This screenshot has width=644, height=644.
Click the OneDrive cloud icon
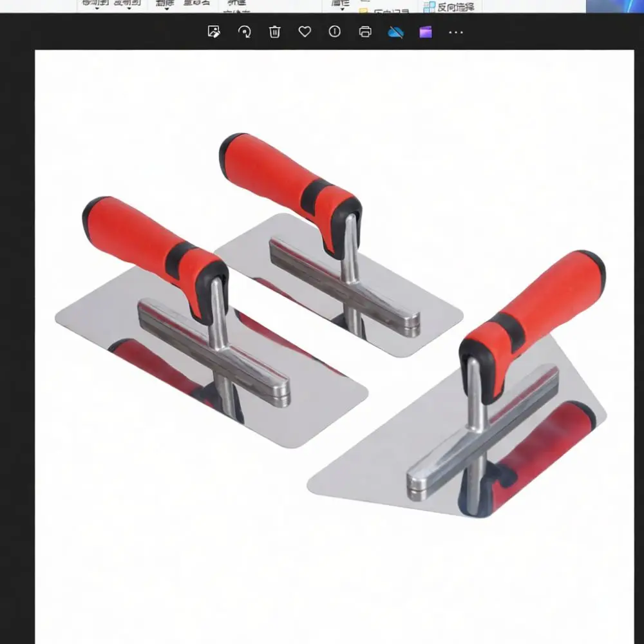pyautogui.click(x=395, y=32)
